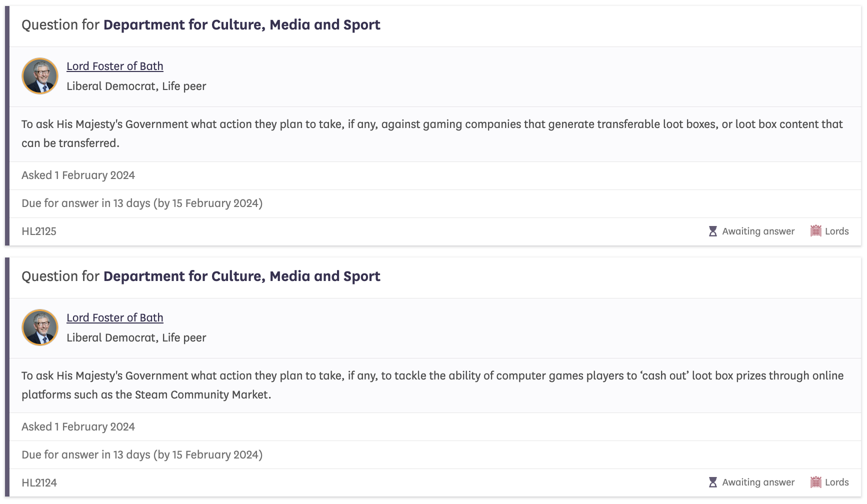Click the Lords portcullis icon for HL2124

816,482
